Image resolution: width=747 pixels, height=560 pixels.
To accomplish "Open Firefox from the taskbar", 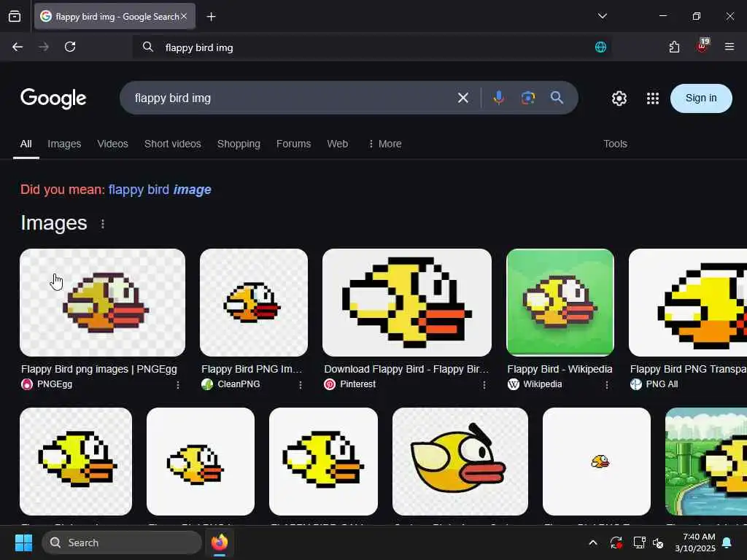I will point(220,542).
